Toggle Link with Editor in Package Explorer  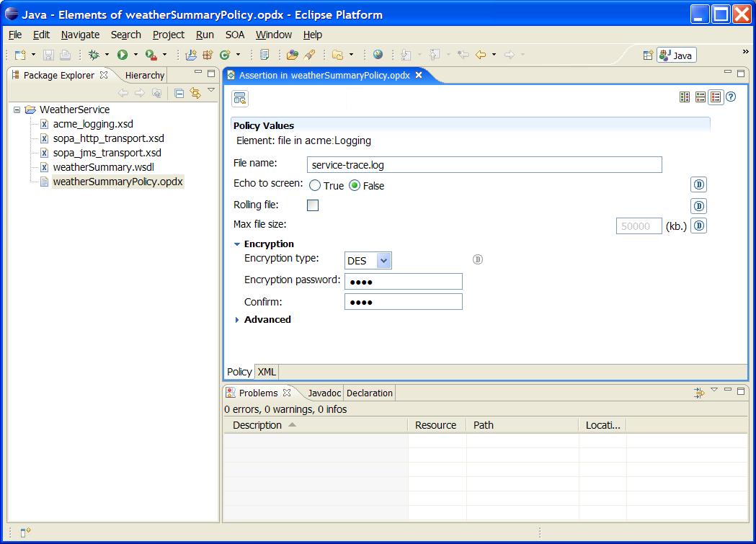coord(195,93)
